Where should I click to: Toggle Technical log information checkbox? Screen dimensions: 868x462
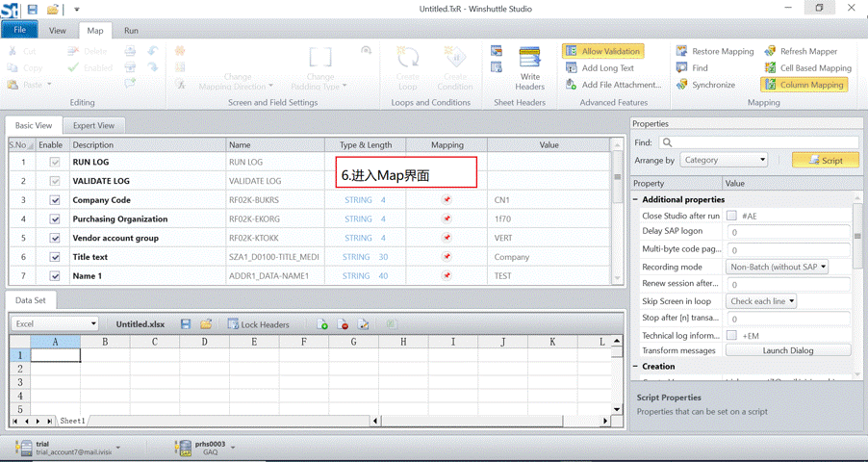point(731,335)
